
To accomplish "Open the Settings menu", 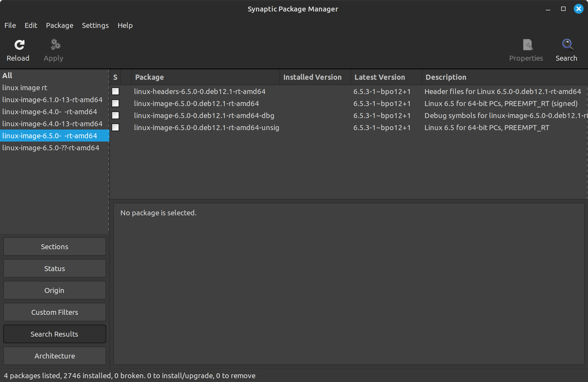I will click(x=95, y=25).
